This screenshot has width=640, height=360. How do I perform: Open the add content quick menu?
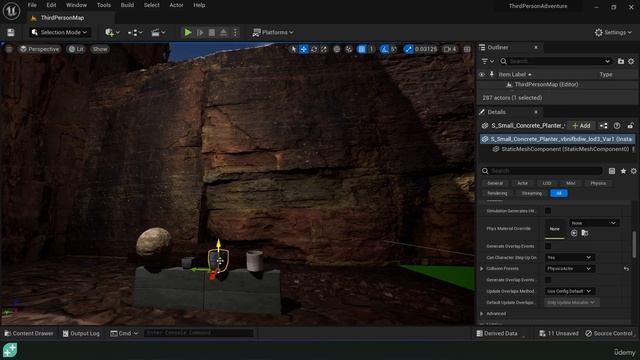click(112, 33)
